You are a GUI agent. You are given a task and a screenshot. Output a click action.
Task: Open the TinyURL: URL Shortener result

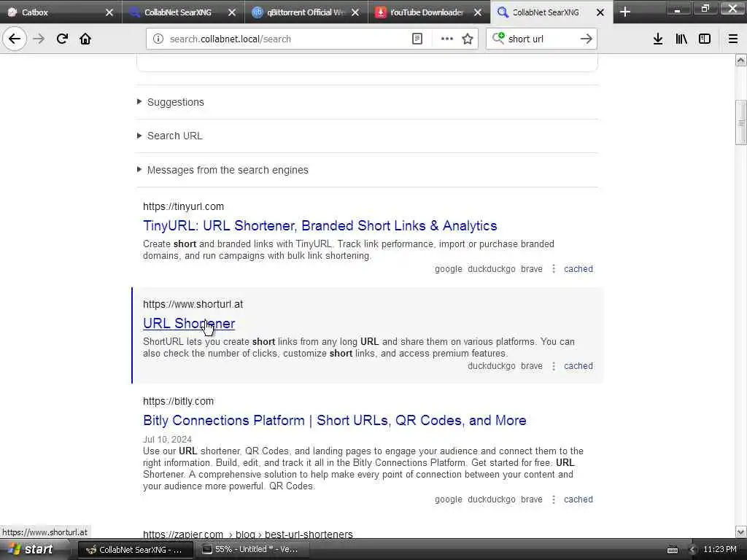[x=320, y=226]
